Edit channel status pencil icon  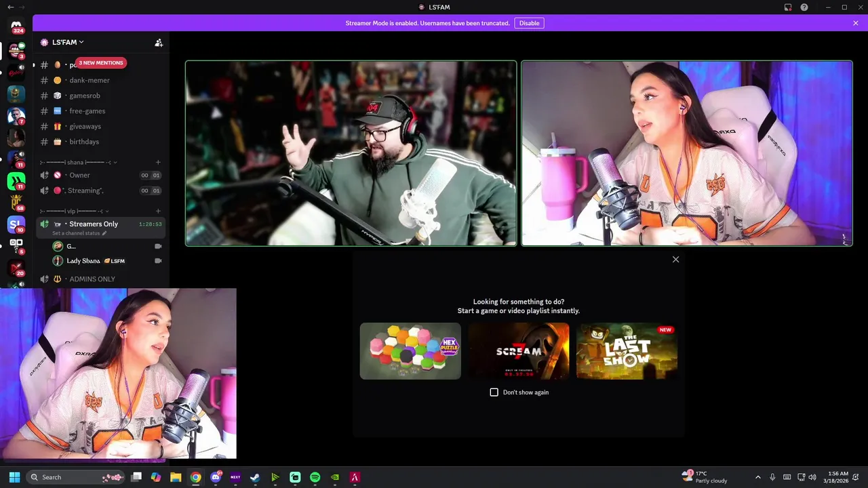(104, 233)
